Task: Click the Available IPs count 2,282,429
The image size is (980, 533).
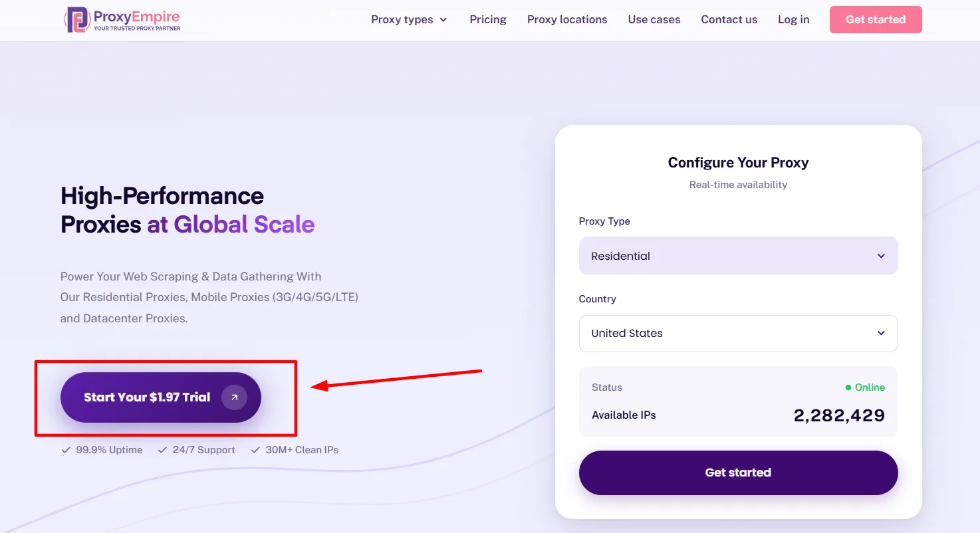Action: (x=839, y=415)
